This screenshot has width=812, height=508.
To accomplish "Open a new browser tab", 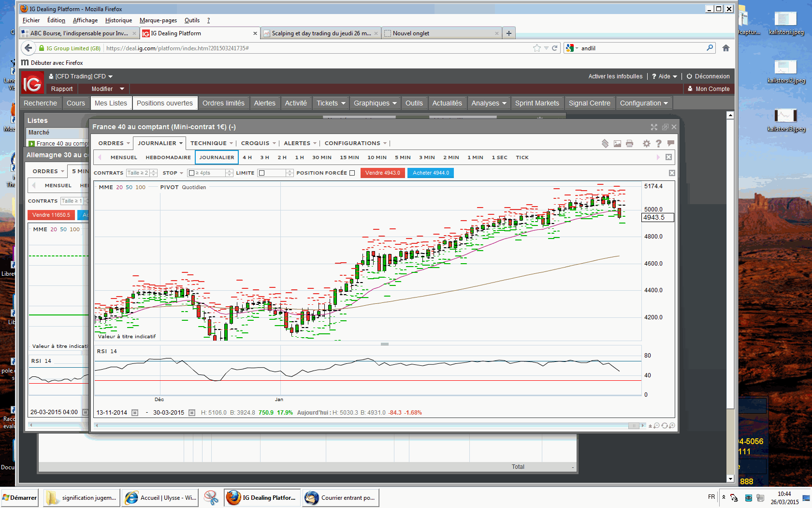I will [x=508, y=33].
